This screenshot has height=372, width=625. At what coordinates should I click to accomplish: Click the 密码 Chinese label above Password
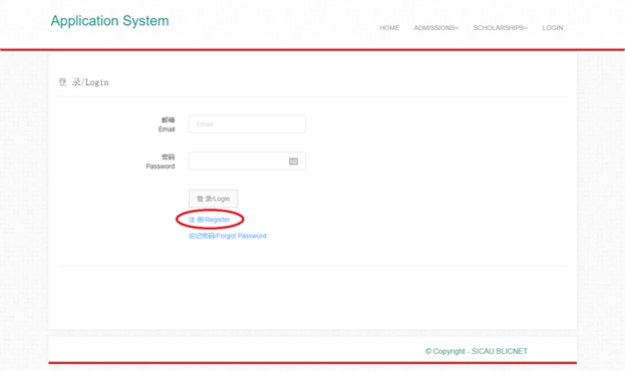click(x=168, y=157)
